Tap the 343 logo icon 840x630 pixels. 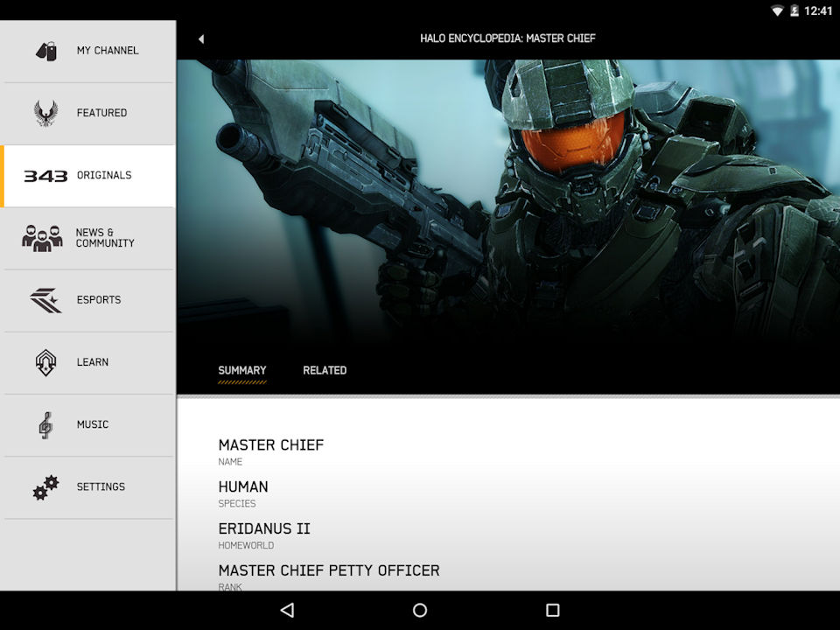[45, 176]
